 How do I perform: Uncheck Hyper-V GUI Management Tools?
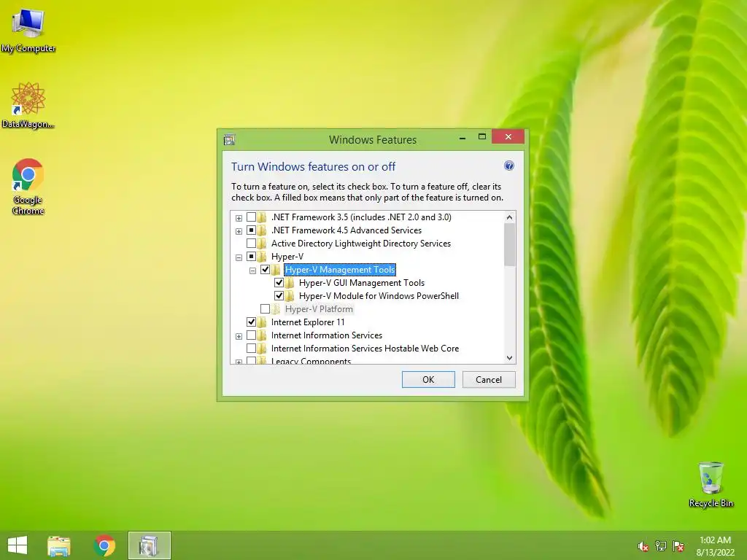point(279,283)
